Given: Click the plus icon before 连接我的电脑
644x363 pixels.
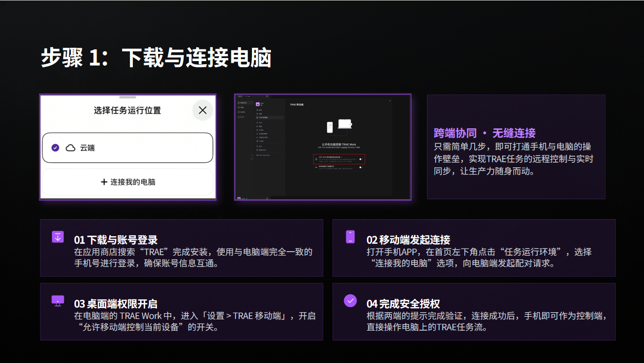Looking at the screenshot, I should (104, 182).
